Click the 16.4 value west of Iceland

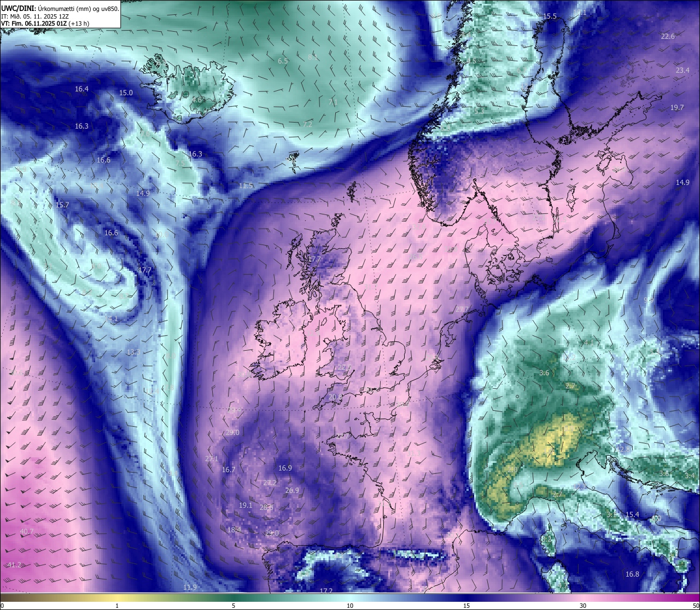(x=82, y=89)
